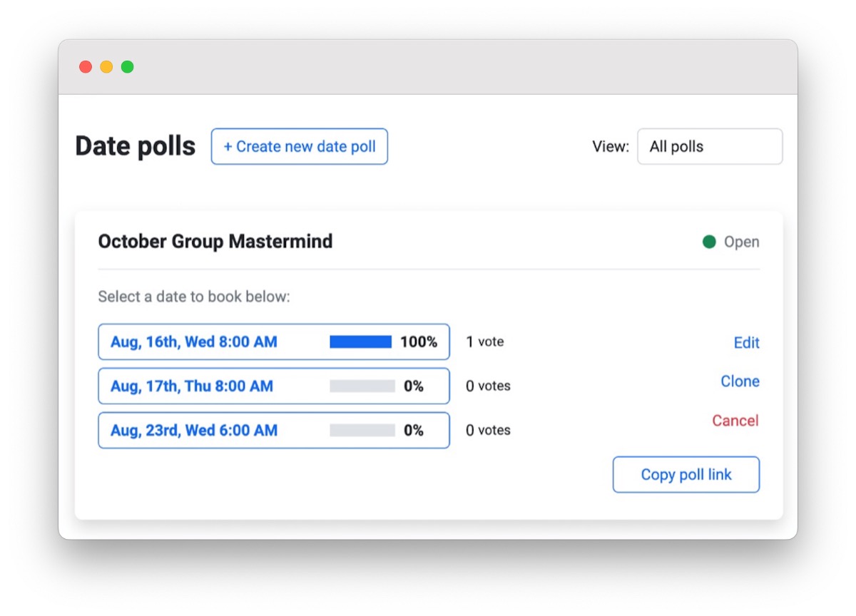Click '0 votes' beside the Aug 17th option
This screenshot has width=856, height=616.
coord(488,386)
